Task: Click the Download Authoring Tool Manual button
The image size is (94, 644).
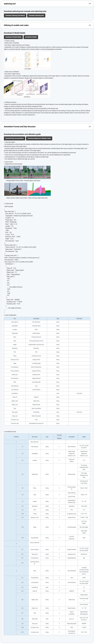Action: coord(15,16)
